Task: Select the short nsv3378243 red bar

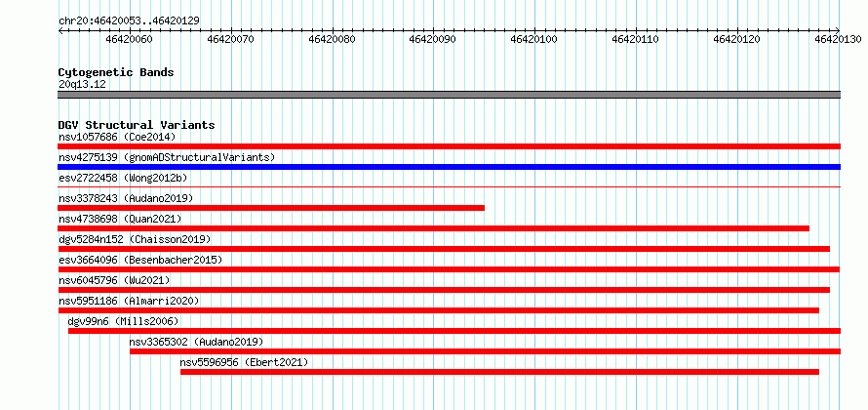Action: (x=271, y=208)
